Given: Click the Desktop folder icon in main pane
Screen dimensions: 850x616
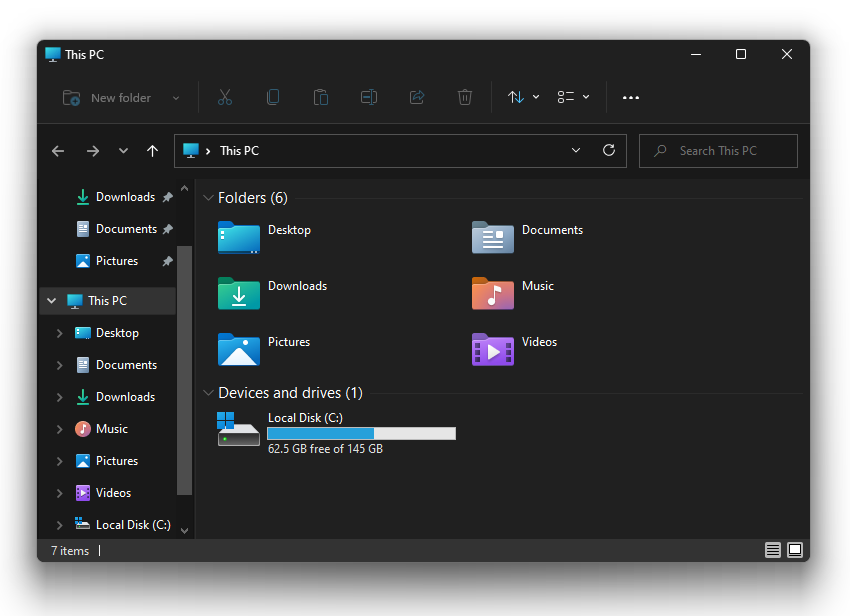Looking at the screenshot, I should [x=239, y=237].
